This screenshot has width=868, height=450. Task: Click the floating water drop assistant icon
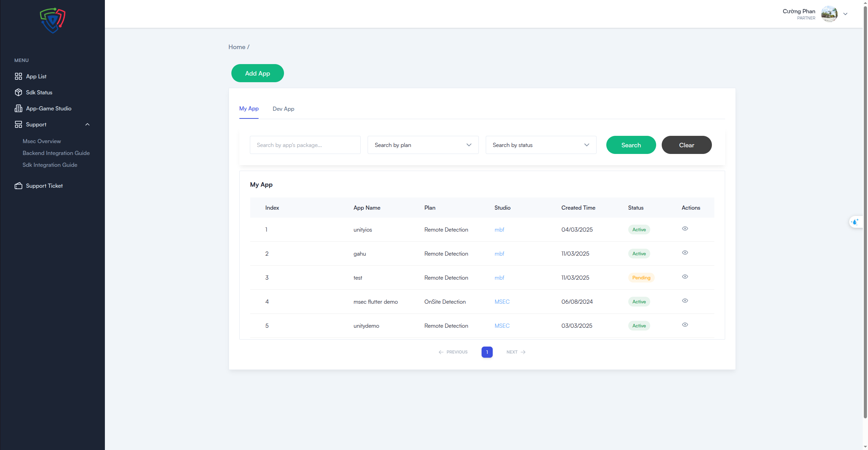[855, 222]
